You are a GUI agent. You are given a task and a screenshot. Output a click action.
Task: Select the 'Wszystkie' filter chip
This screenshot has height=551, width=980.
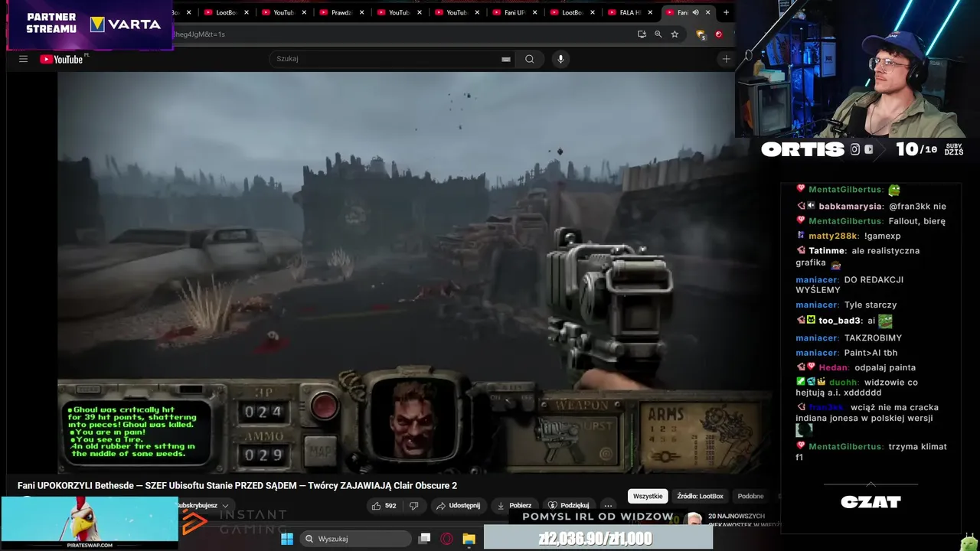pyautogui.click(x=648, y=496)
